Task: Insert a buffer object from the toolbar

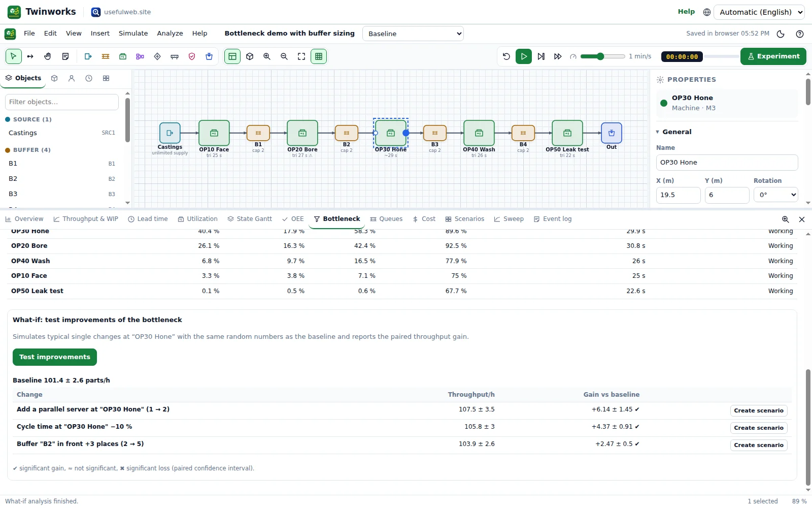Action: [x=106, y=56]
